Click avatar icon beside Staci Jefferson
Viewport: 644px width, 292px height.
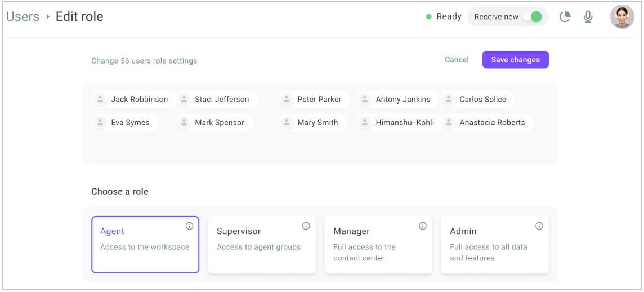184,100
